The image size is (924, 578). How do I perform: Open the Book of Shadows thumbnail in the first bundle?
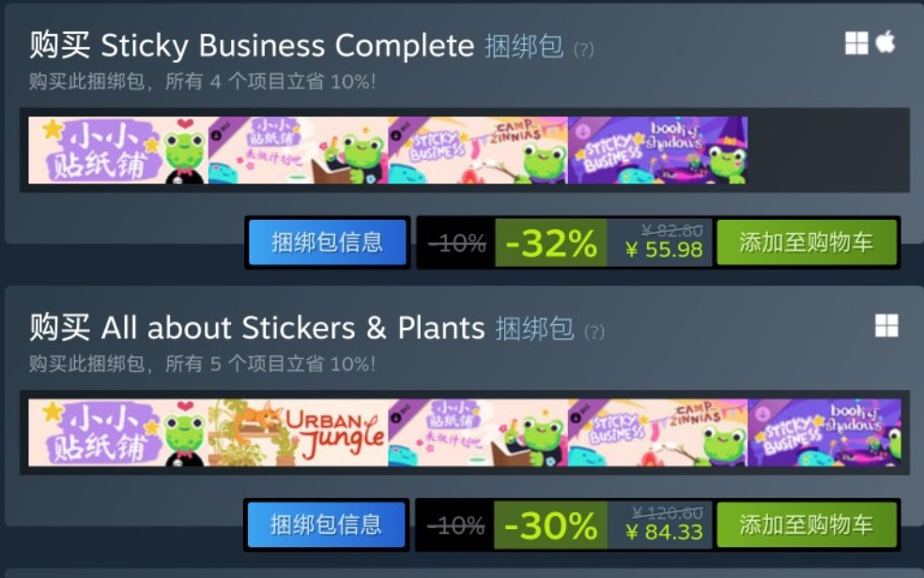[x=657, y=150]
